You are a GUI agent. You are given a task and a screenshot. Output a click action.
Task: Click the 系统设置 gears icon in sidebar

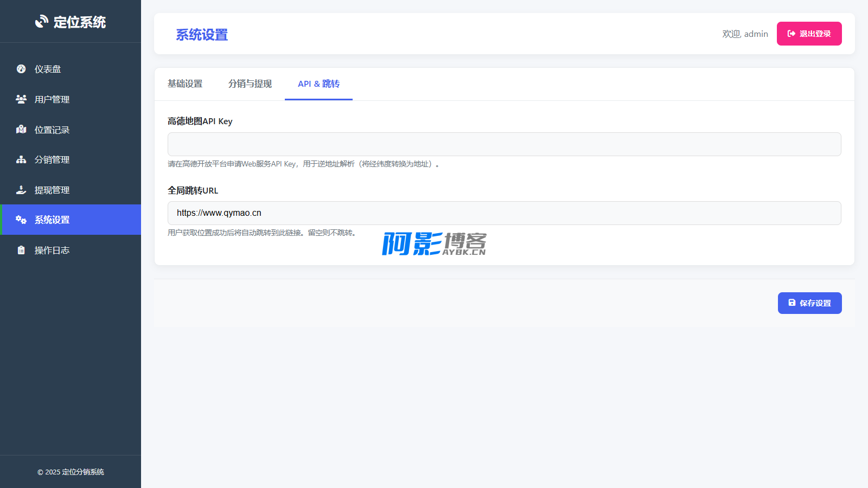[x=21, y=220]
